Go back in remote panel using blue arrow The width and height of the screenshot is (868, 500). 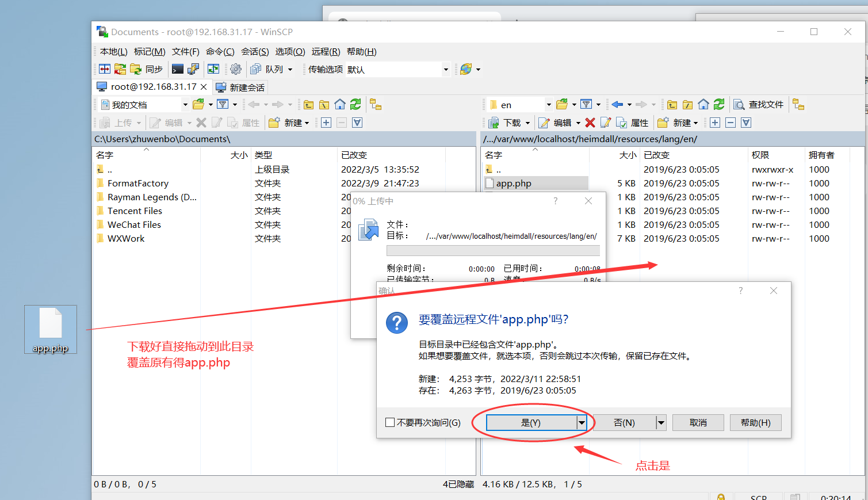pos(617,104)
